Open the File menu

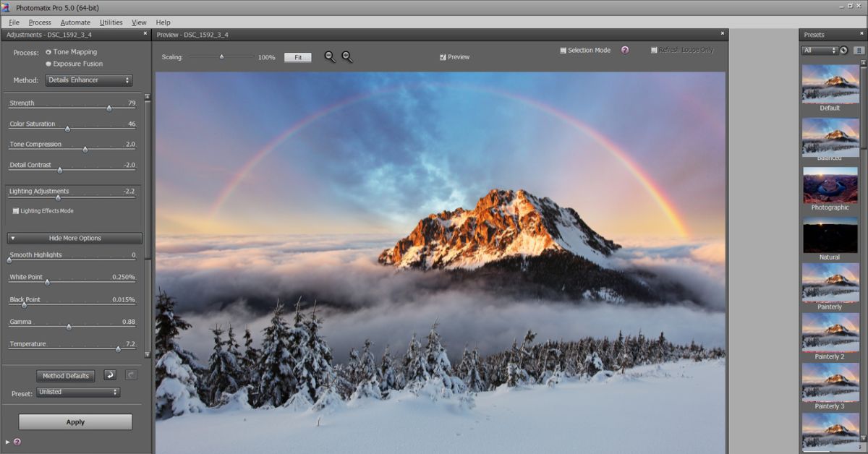pyautogui.click(x=14, y=22)
